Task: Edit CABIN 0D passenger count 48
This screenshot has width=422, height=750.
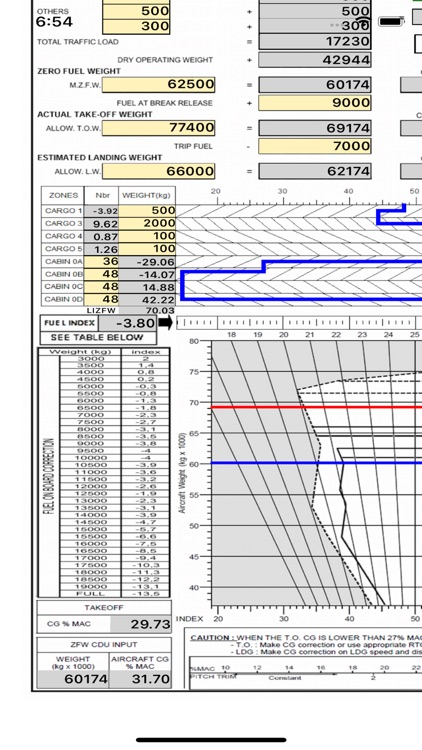Action: pos(101,299)
